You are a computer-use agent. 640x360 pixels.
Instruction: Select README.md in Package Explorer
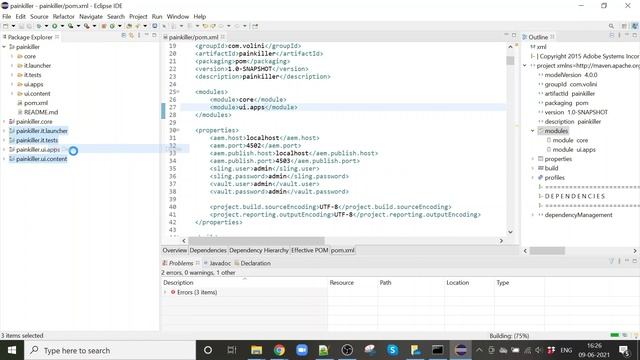point(37,112)
